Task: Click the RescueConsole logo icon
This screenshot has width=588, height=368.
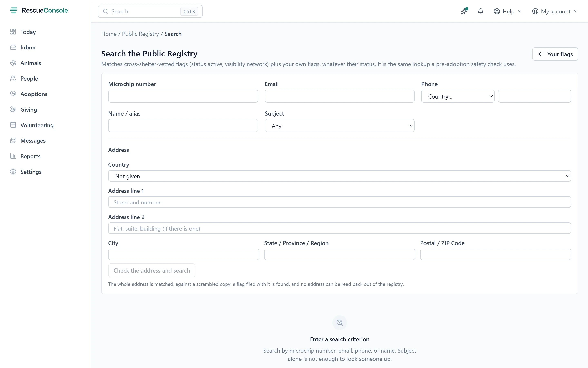Action: pos(14,10)
